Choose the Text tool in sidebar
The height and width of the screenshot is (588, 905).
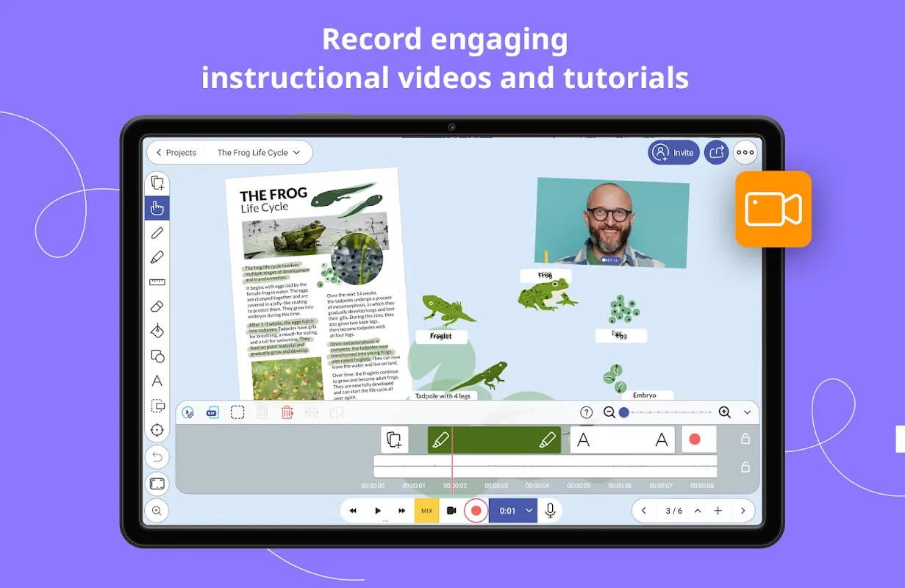point(157,381)
